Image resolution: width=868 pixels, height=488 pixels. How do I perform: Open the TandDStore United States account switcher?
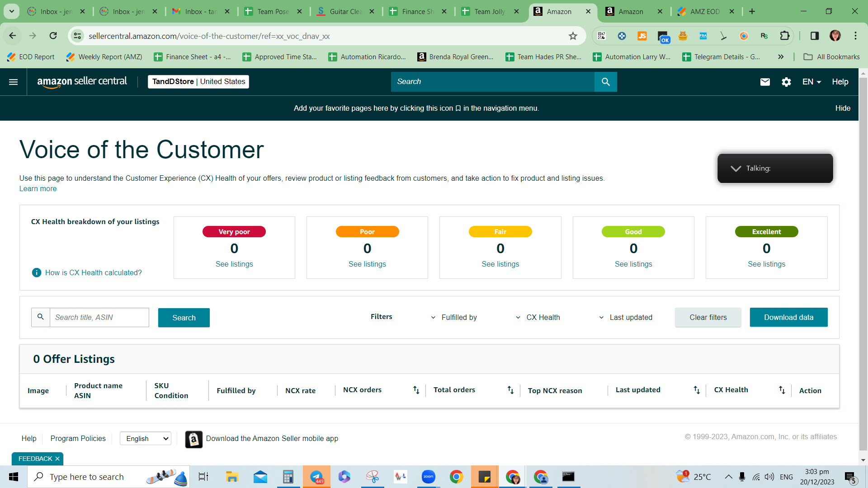click(x=198, y=82)
